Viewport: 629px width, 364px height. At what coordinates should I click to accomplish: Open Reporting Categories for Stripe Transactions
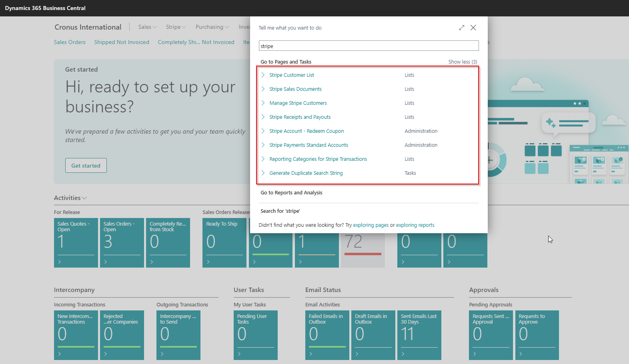(318, 159)
